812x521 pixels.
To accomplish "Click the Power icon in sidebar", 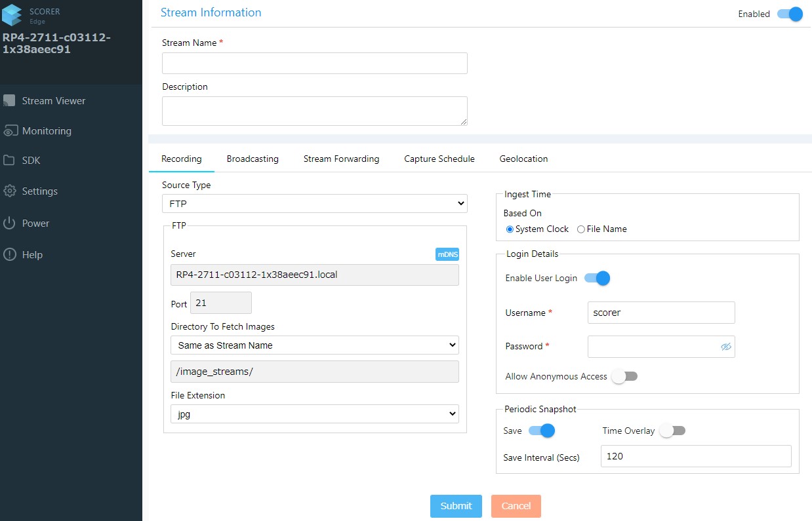I will click(x=9, y=223).
